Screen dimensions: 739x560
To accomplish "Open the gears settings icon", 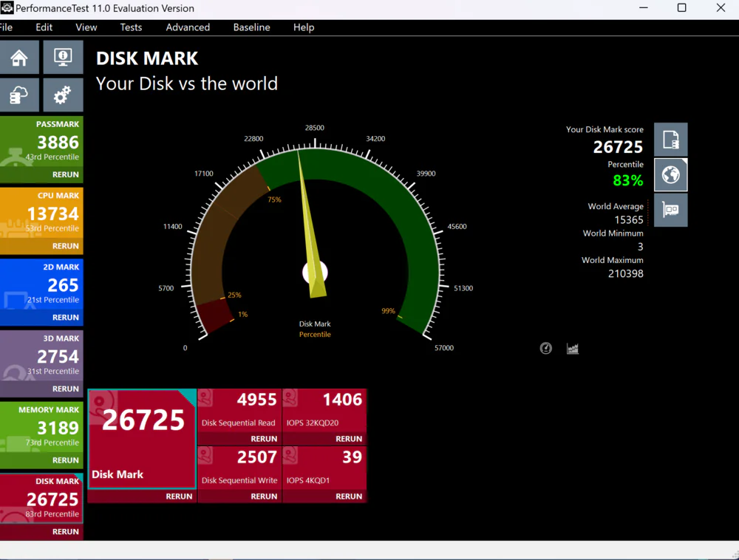I will pos(63,95).
